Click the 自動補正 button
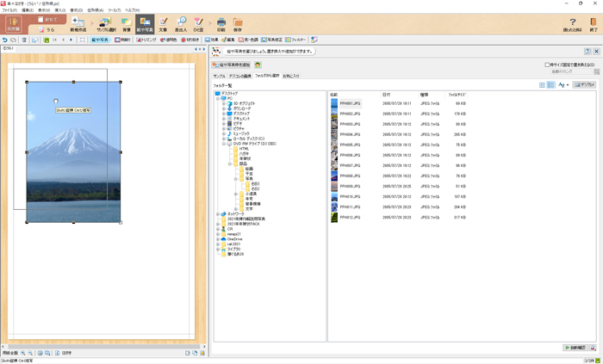Screen dimensions: 603x364 point(575,348)
